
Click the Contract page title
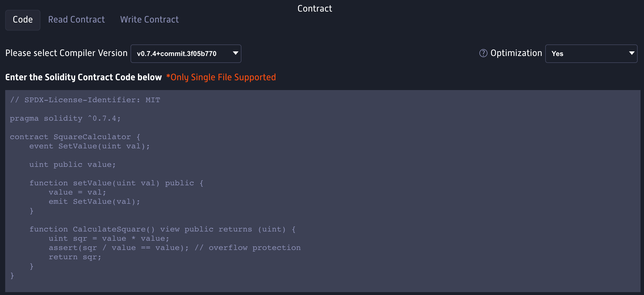(x=314, y=8)
